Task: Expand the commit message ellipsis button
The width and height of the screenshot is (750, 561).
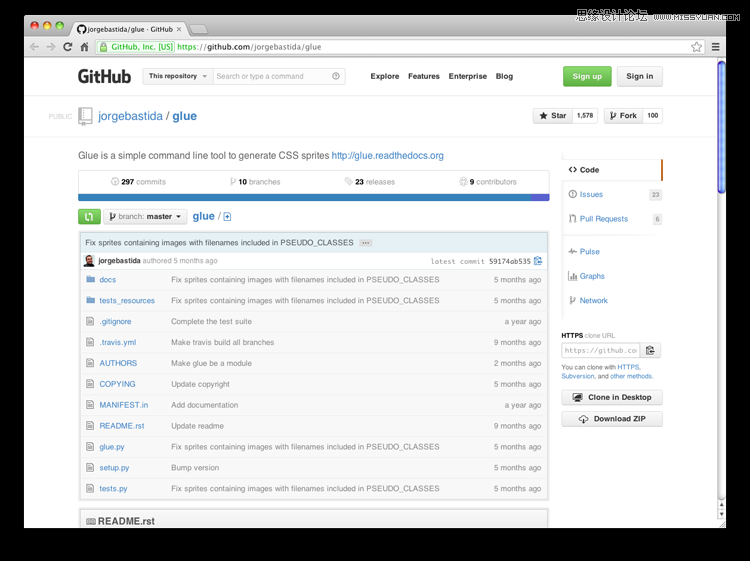Action: [365, 243]
